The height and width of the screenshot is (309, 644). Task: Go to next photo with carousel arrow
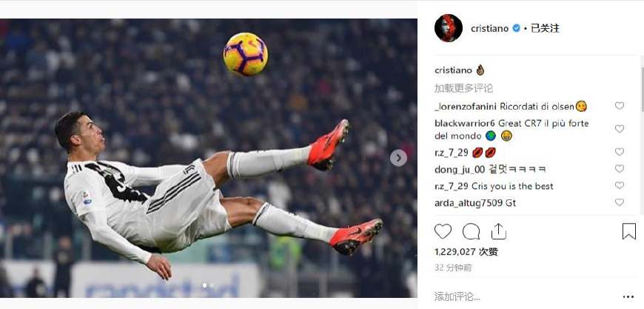[x=398, y=158]
